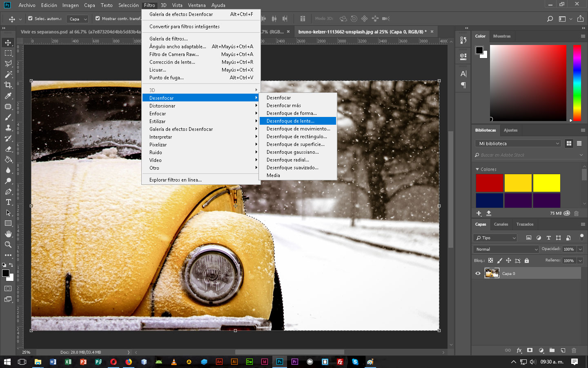Select the Blur drop tool
Image resolution: width=588 pixels, height=368 pixels.
click(8, 170)
